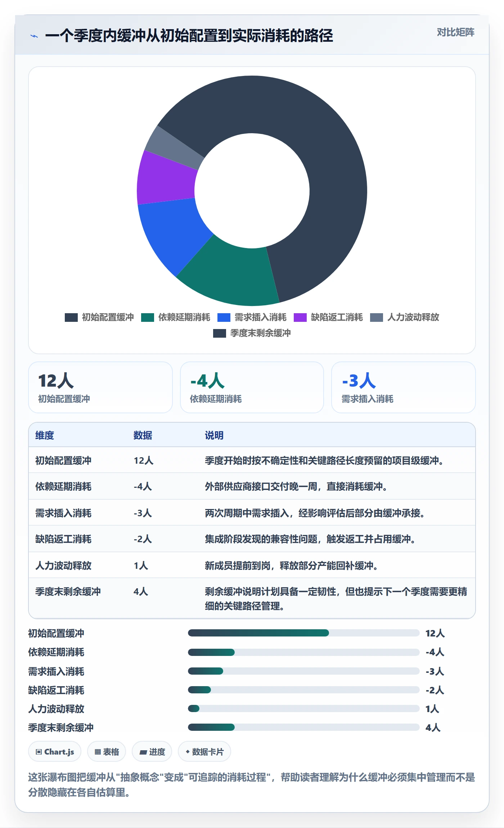
Task: Select the -3人 需求插入消耗 data card
Action: click(404, 387)
